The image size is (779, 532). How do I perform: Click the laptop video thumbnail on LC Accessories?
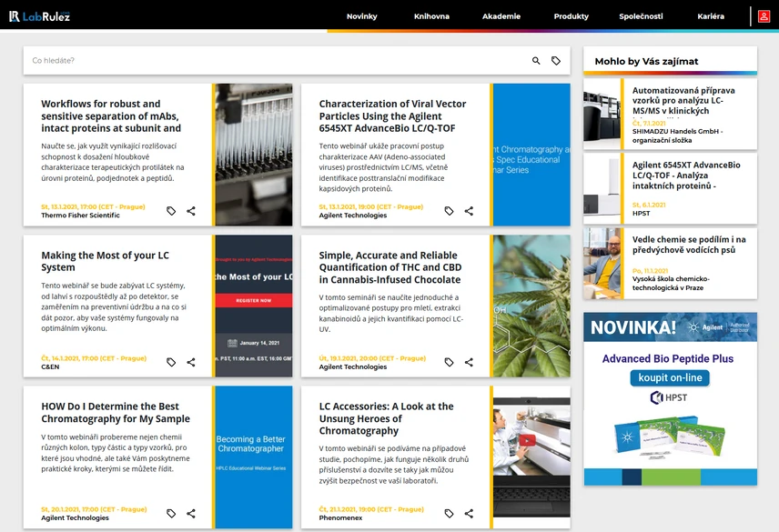pos(531,457)
